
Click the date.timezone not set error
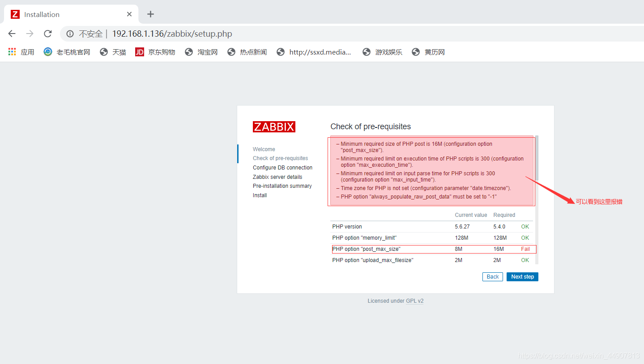click(424, 188)
